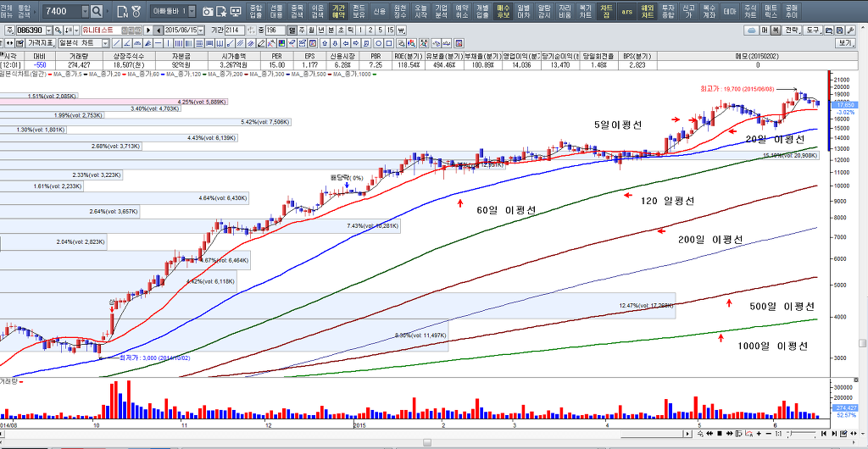Click the 기간 period input field 2114
Viewport: 868px width, 449px height.
[235, 30]
